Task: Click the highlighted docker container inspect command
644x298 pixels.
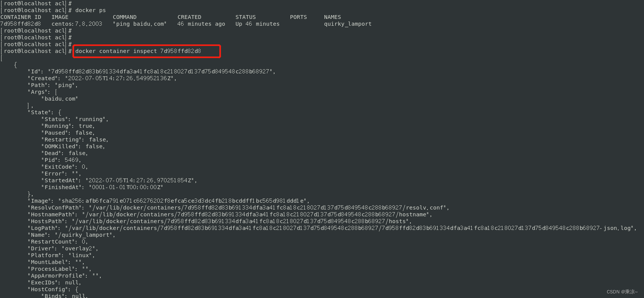Action: click(x=138, y=51)
